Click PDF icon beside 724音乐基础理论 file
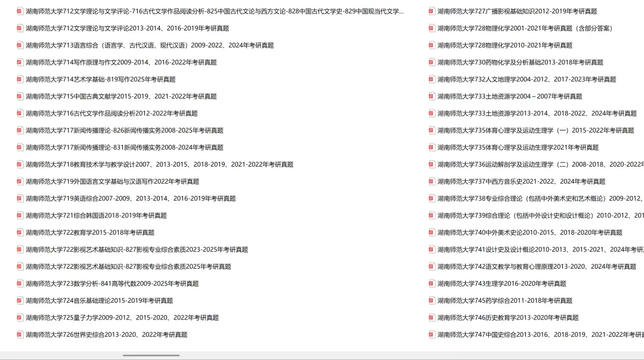644x360 pixels. (x=20, y=301)
